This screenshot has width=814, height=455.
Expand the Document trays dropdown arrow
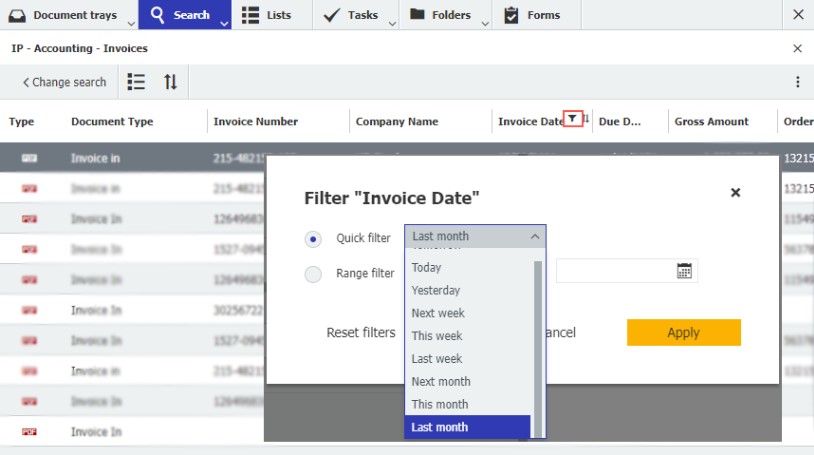131,23
